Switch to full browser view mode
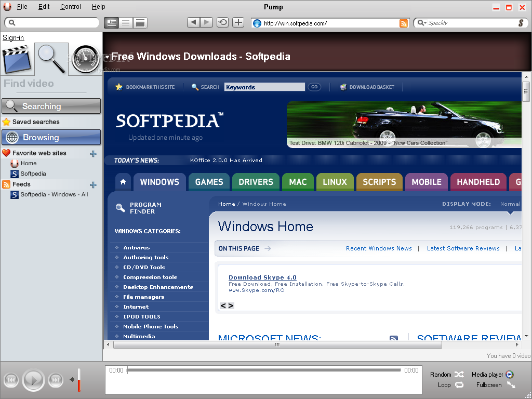532x399 pixels. click(140, 23)
